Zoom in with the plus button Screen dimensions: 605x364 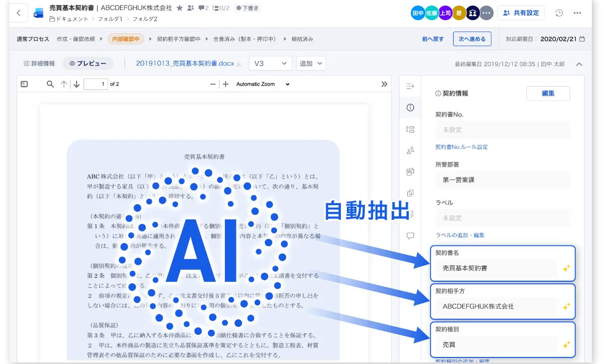225,84
